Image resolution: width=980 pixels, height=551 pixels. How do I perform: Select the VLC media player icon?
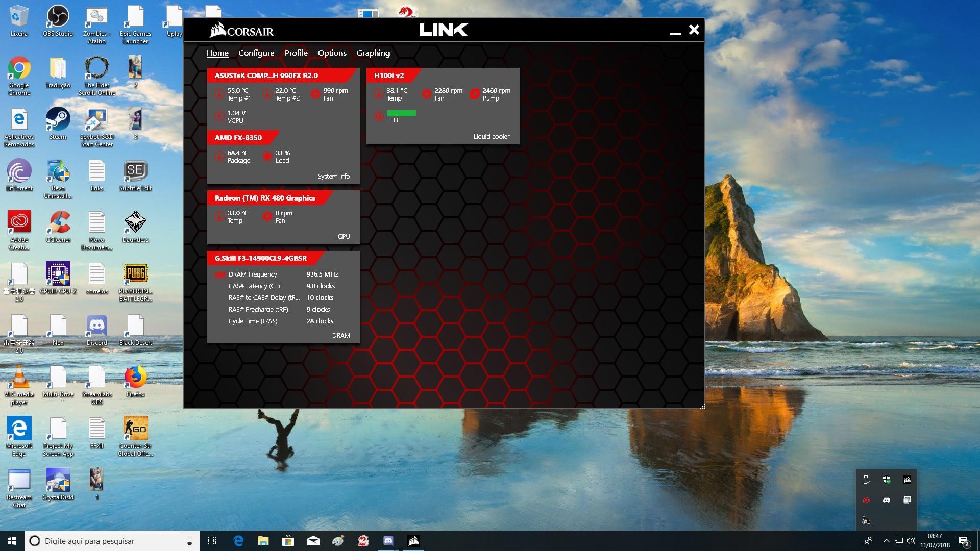point(19,385)
